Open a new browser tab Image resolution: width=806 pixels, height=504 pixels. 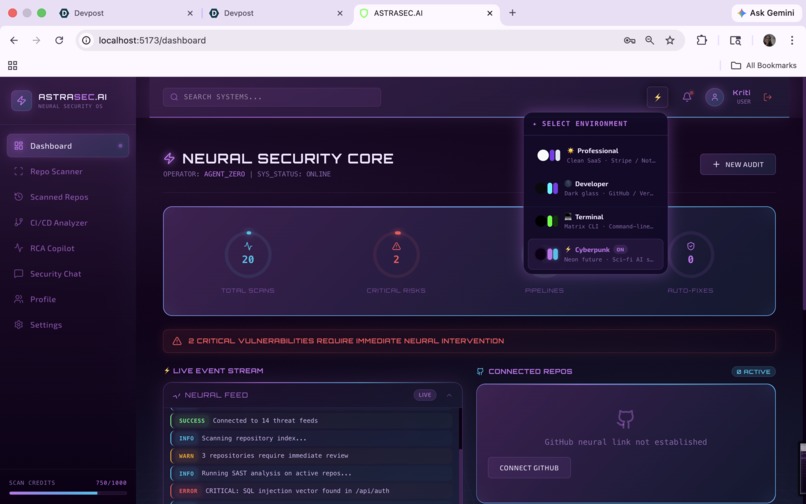pyautogui.click(x=512, y=13)
